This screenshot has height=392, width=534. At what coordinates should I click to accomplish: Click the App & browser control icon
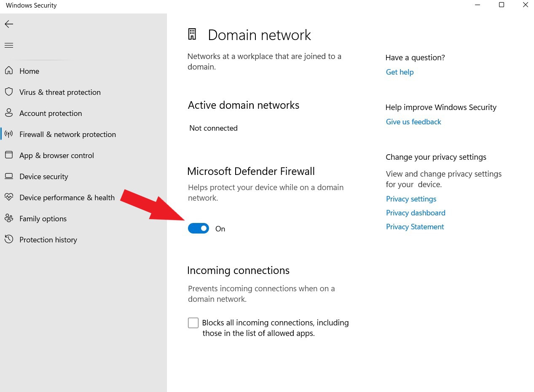(9, 155)
